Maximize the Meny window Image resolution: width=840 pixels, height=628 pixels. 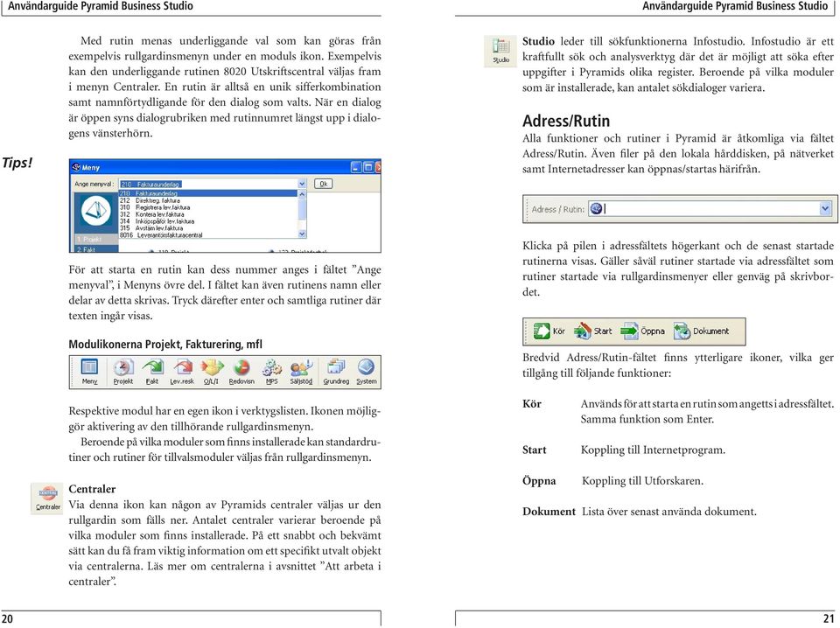click(x=368, y=168)
